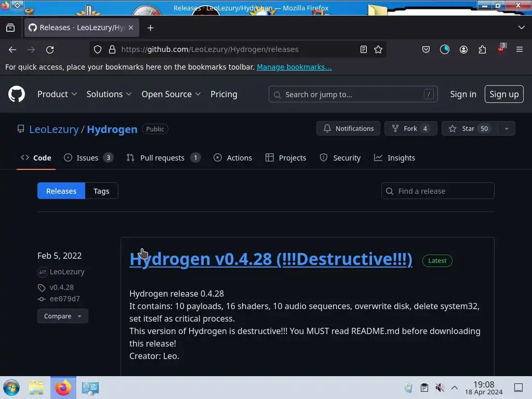Bookmark this page with the star icon
The height and width of the screenshot is (399, 532).
[378, 49]
